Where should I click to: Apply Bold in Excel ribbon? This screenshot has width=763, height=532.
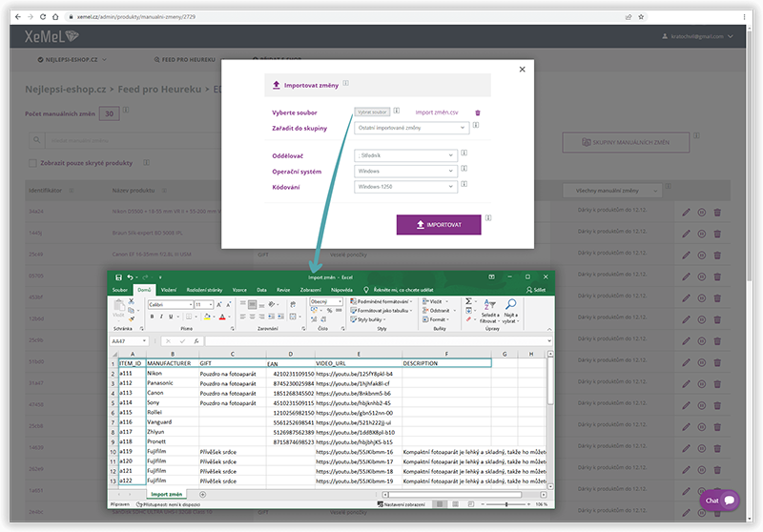click(x=152, y=317)
